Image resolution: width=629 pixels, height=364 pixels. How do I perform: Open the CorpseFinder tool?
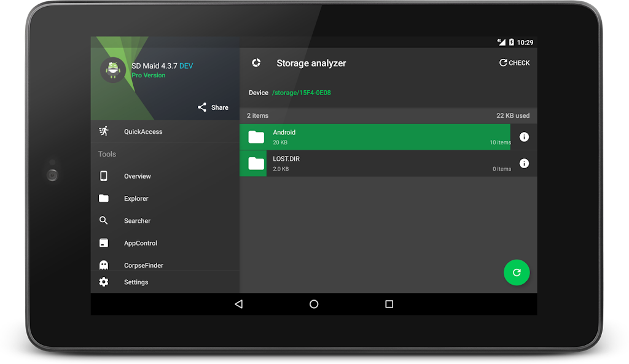(x=143, y=265)
